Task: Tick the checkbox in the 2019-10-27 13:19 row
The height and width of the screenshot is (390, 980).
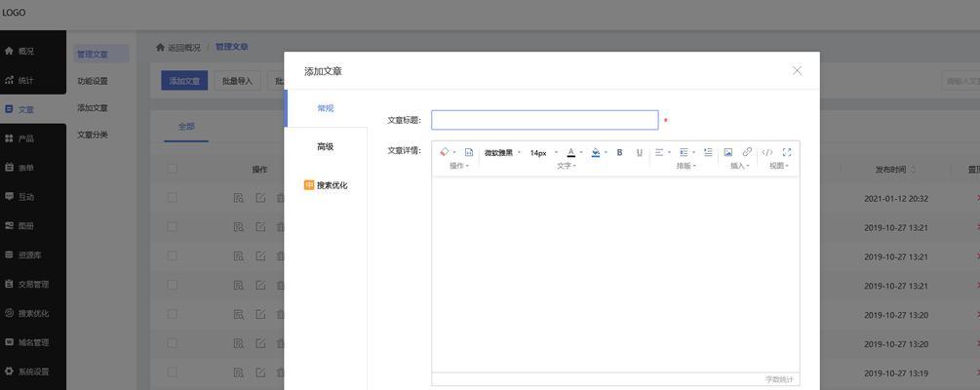Action: pyautogui.click(x=173, y=372)
